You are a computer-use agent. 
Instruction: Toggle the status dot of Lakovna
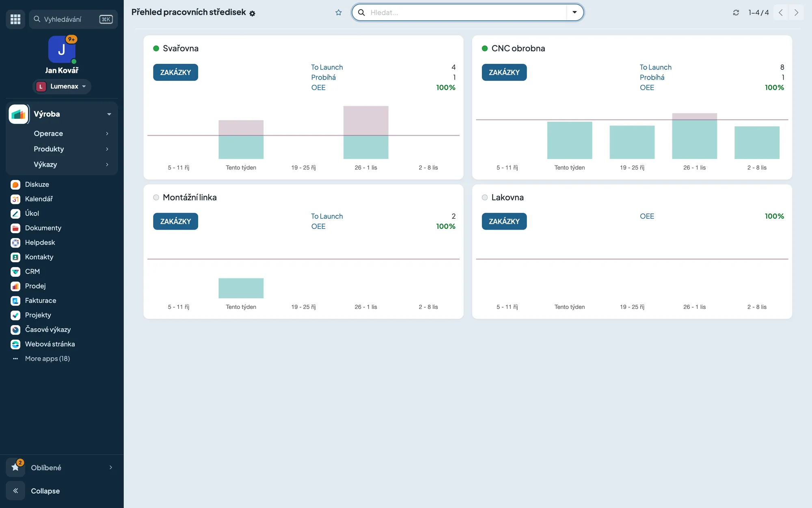coord(485,198)
